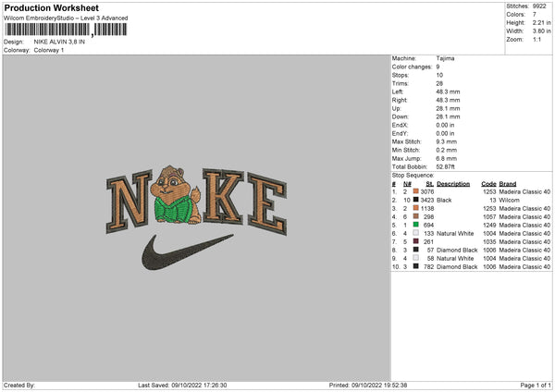Click the Min Stitch value '0.2 mm'

pos(447,150)
